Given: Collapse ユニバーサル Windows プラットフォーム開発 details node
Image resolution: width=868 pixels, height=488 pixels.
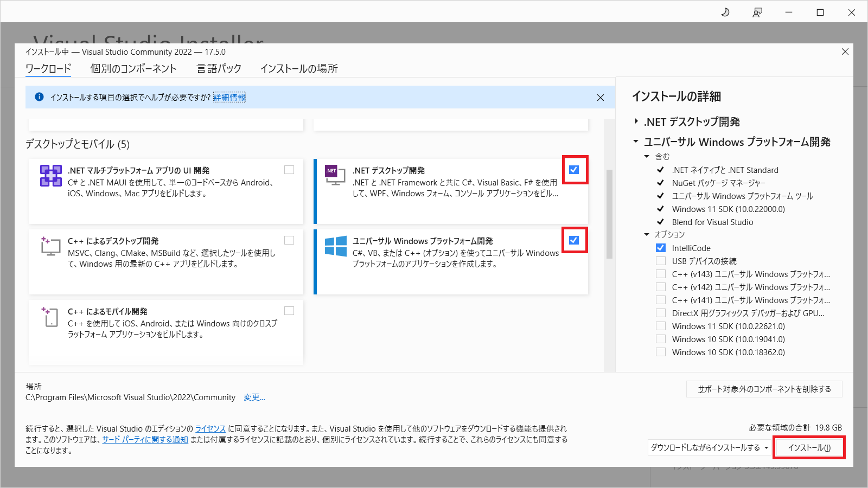Looking at the screenshot, I should point(636,142).
